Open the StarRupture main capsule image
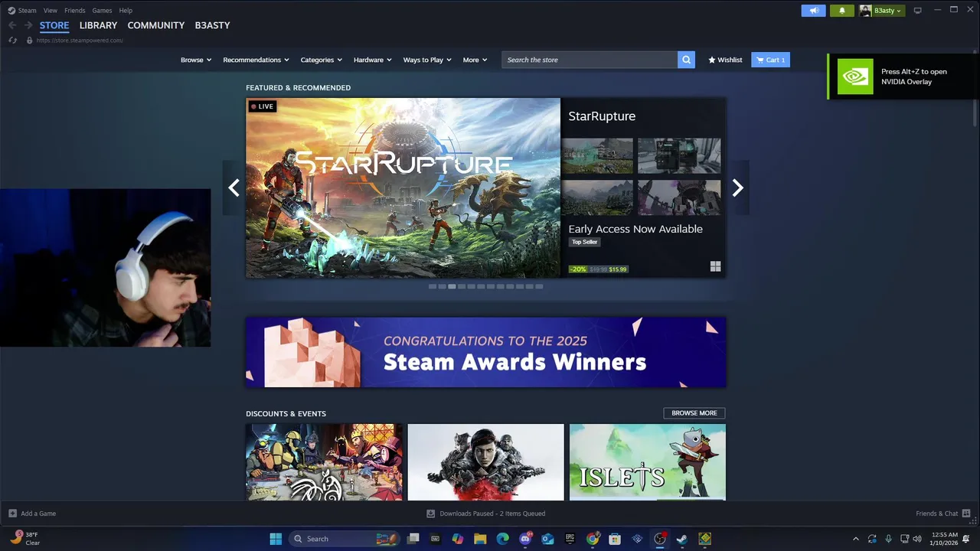980x551 pixels. (403, 187)
